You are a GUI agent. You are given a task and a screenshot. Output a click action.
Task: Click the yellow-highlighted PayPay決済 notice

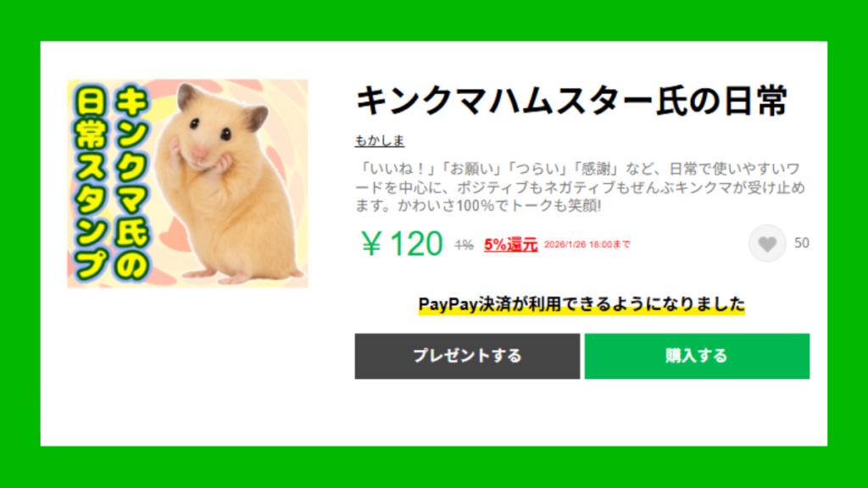tap(581, 304)
